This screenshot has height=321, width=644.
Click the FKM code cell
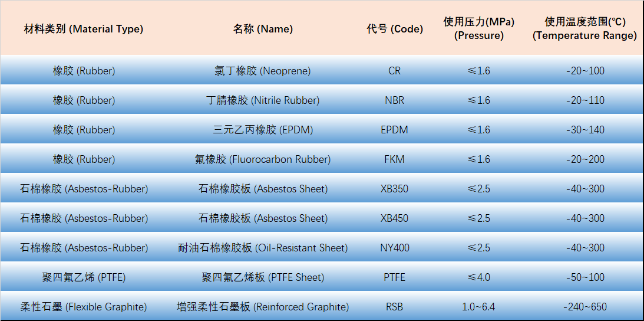coord(395,159)
